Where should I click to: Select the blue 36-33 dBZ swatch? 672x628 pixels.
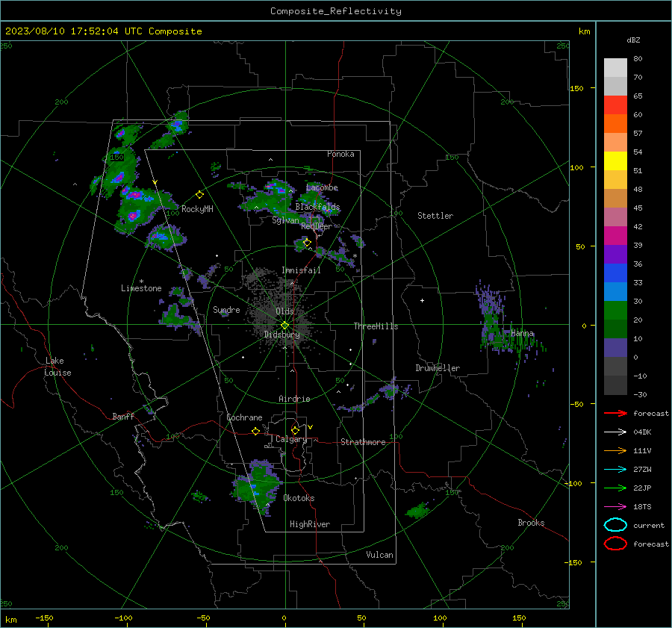tap(615, 273)
